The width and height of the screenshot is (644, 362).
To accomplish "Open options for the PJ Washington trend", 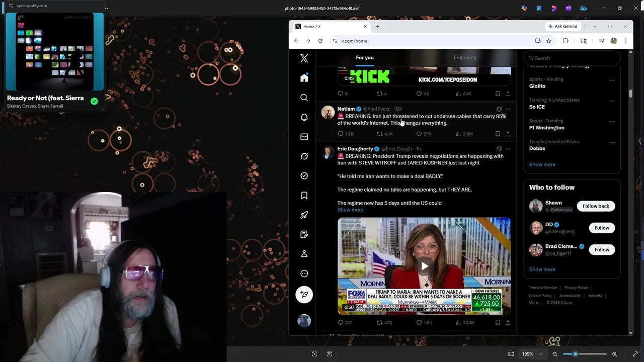I will [612, 121].
